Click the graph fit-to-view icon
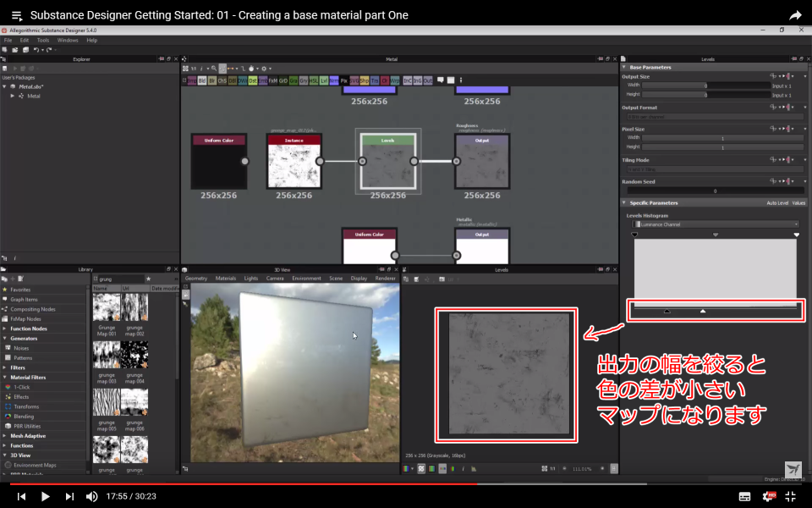 pos(185,69)
